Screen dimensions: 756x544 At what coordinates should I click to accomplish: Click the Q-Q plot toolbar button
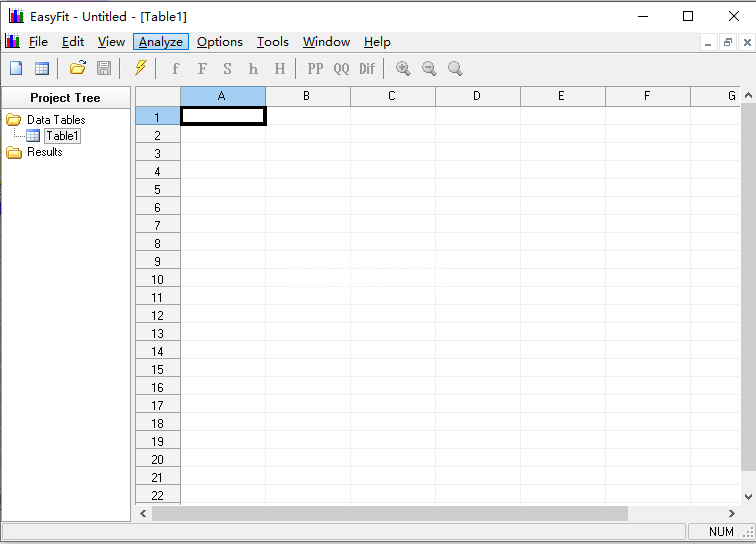point(341,68)
